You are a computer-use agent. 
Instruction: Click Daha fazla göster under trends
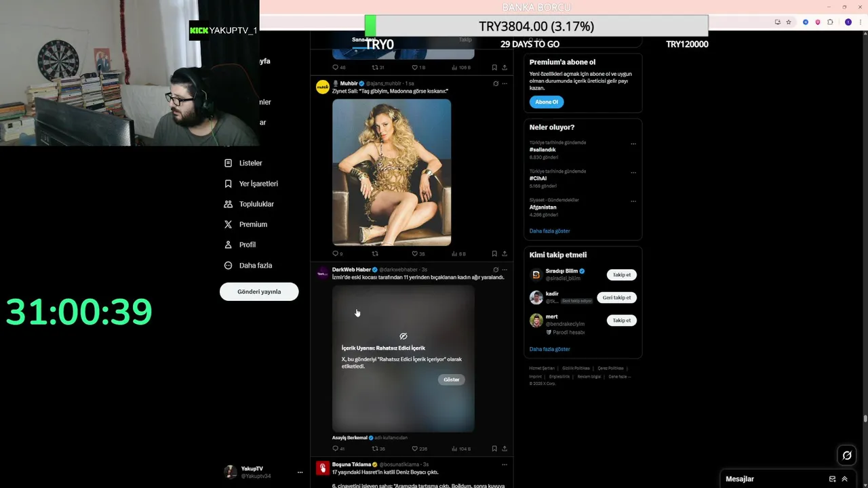click(x=550, y=231)
